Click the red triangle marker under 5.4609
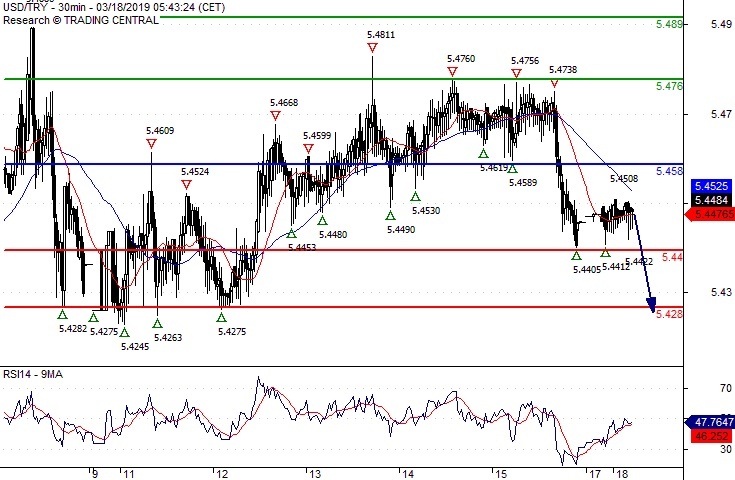 pos(151,143)
